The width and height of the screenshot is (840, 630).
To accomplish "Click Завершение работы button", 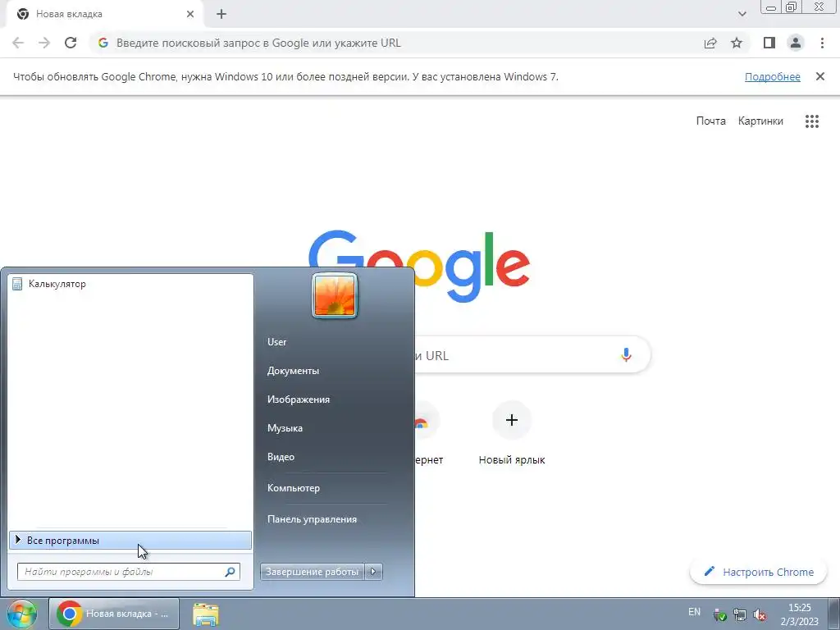I will (x=313, y=572).
